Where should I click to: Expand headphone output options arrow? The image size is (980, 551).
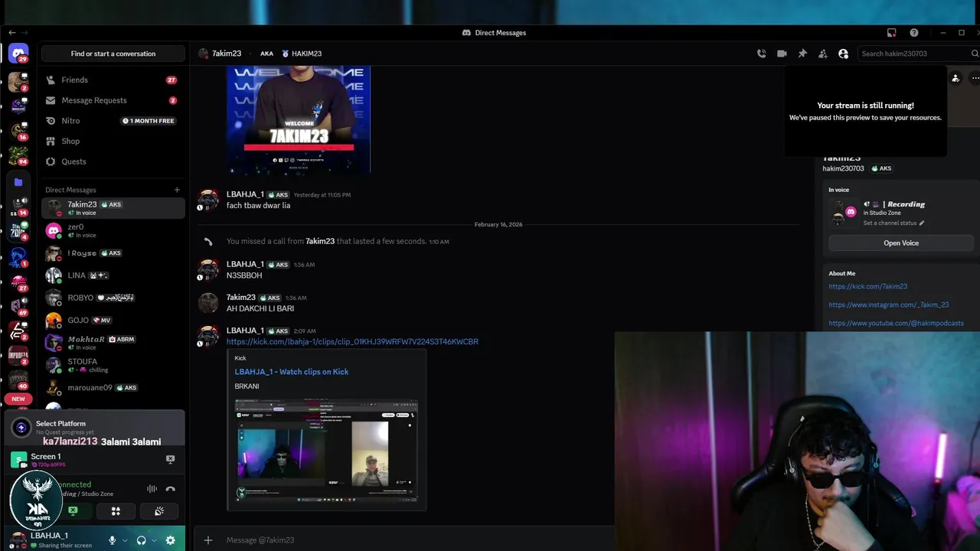(x=154, y=540)
